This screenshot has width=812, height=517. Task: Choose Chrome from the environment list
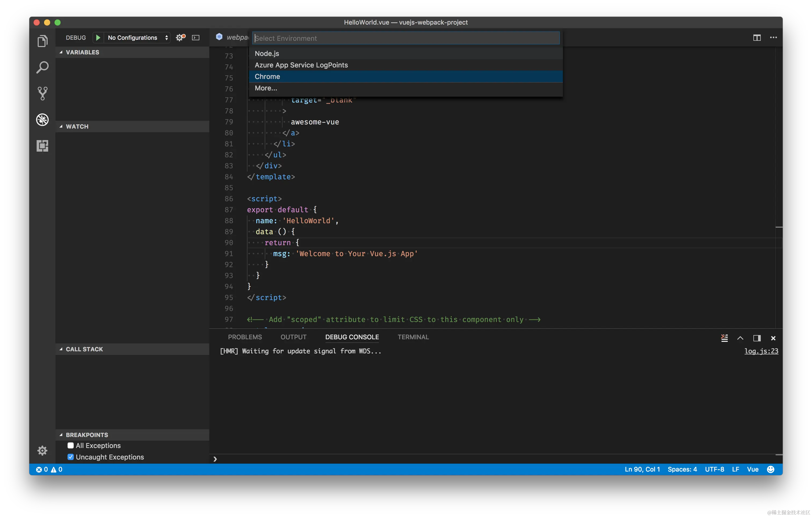click(267, 76)
